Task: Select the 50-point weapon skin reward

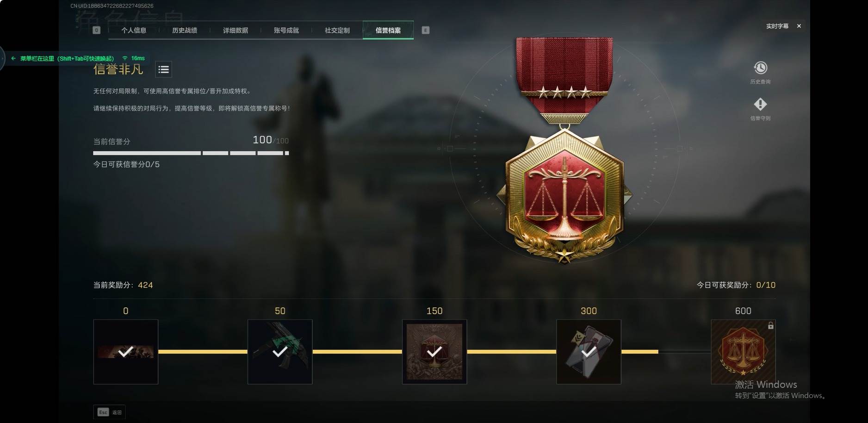Action: pos(280,352)
